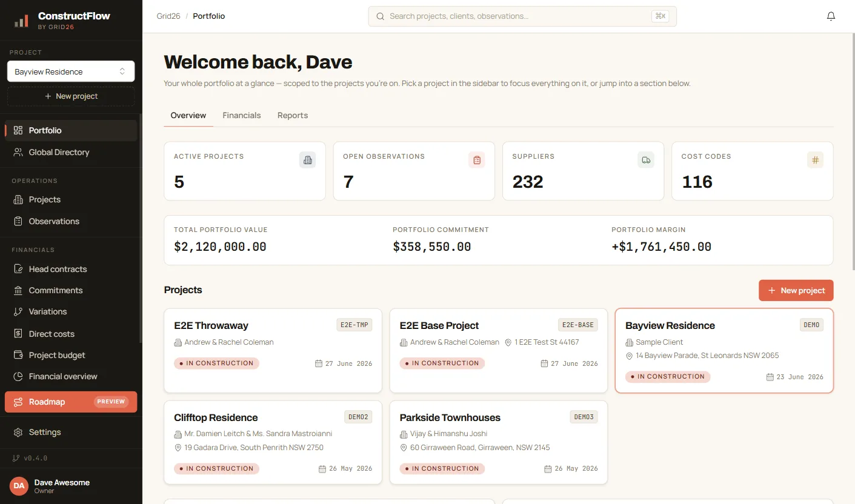Viewport: 855px width, 504px height.
Task: Click the version branch icon beside v0.4.0
Action: click(16, 458)
